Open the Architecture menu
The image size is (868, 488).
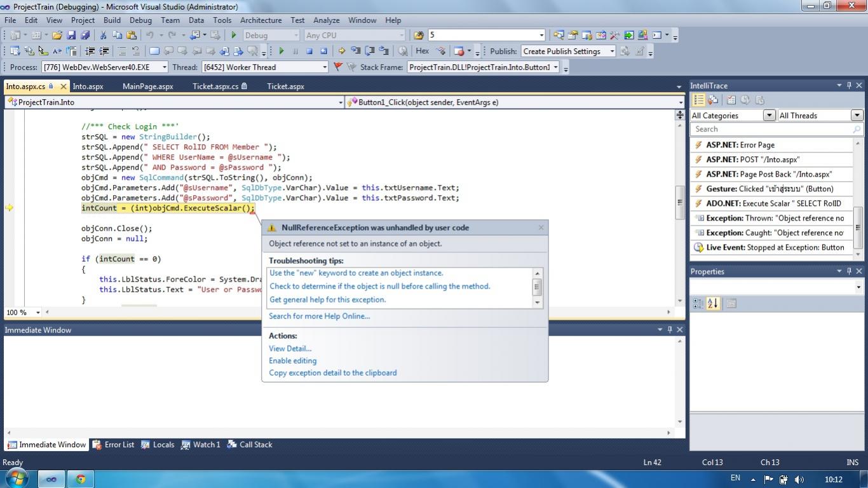coord(261,20)
